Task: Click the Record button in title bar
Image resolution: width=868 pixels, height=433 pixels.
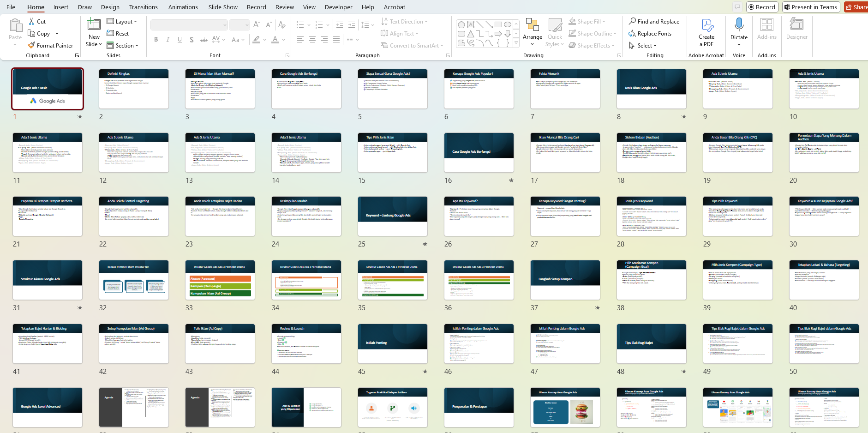Action: click(x=762, y=7)
